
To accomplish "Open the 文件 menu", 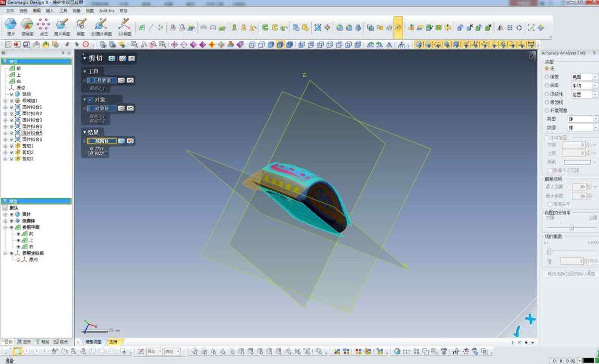I will [10, 11].
